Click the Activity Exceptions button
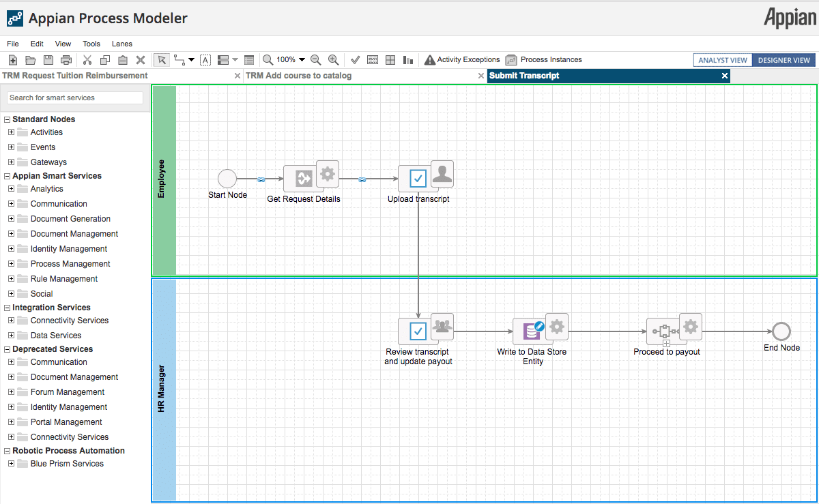Viewport: 819px width, 504px height. [x=461, y=60]
